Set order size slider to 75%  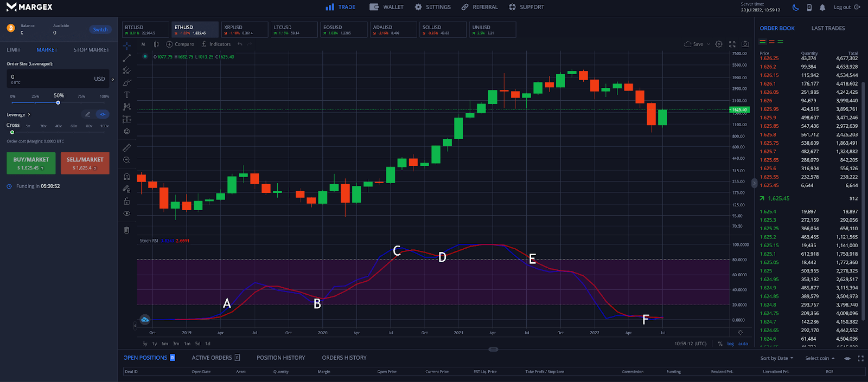pos(81,102)
